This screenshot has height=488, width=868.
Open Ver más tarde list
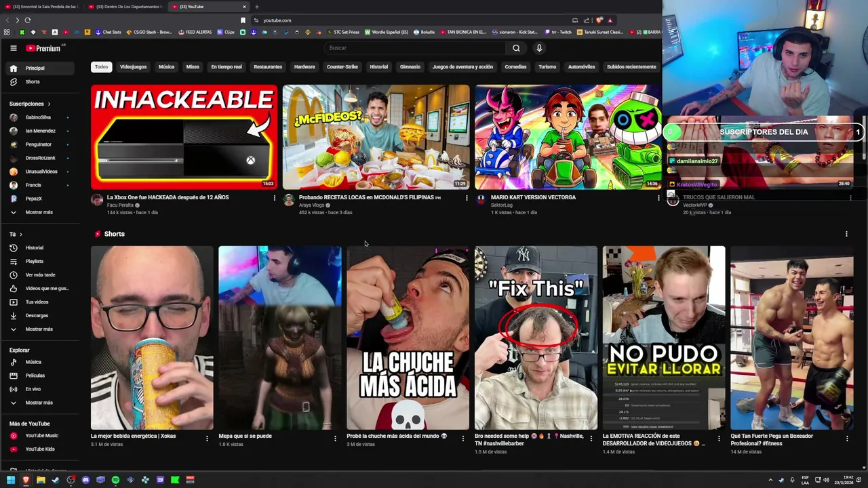[x=39, y=274]
